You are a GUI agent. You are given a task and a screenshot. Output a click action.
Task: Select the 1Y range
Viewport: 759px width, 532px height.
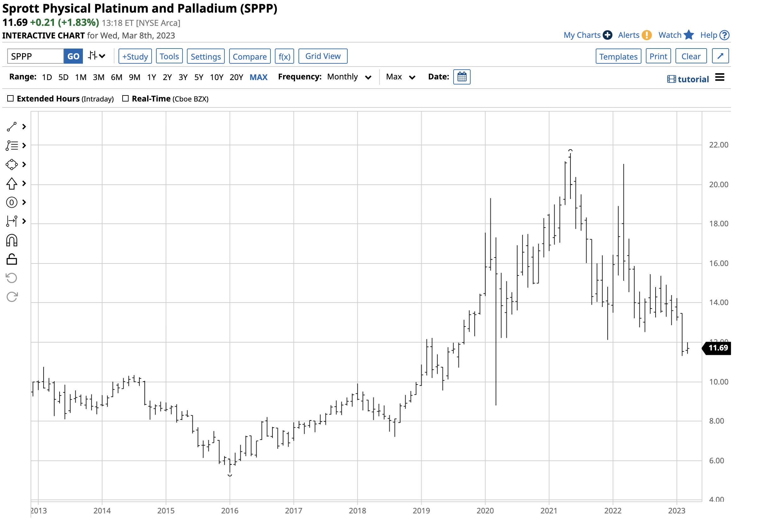pos(152,77)
